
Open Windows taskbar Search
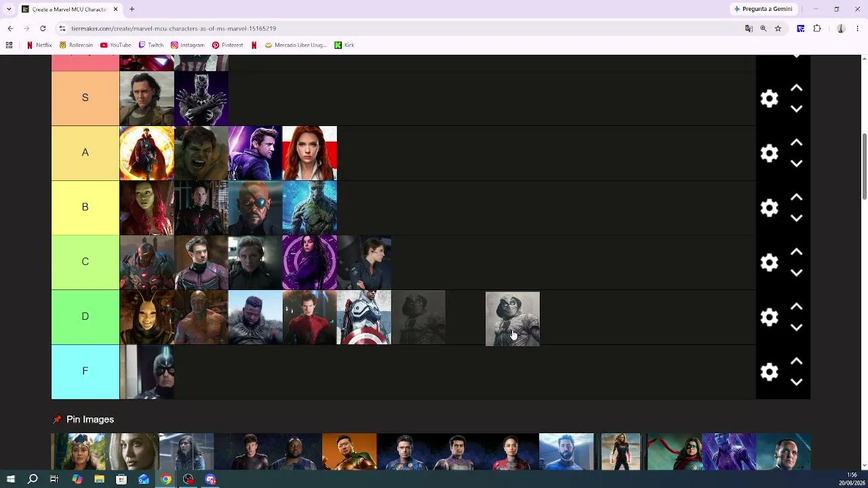tap(33, 479)
